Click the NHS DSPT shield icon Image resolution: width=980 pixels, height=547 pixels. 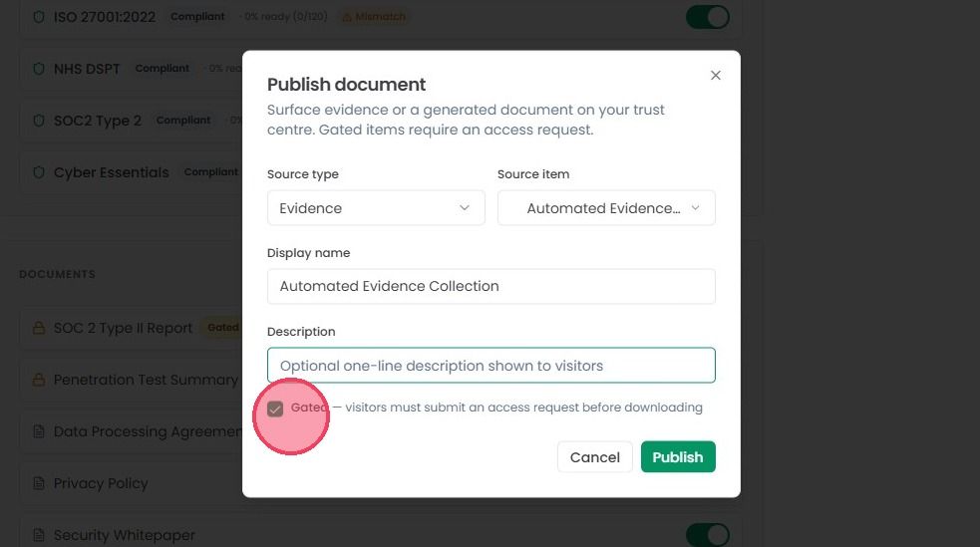(x=39, y=69)
